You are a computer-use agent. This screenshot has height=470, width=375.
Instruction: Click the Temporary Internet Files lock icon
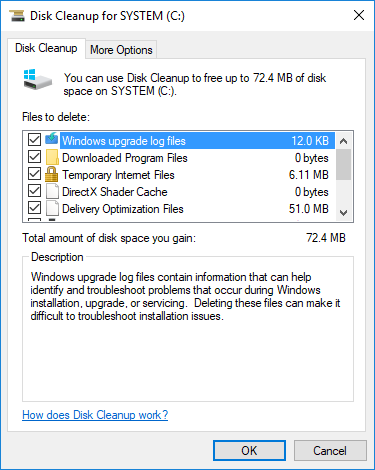point(51,174)
